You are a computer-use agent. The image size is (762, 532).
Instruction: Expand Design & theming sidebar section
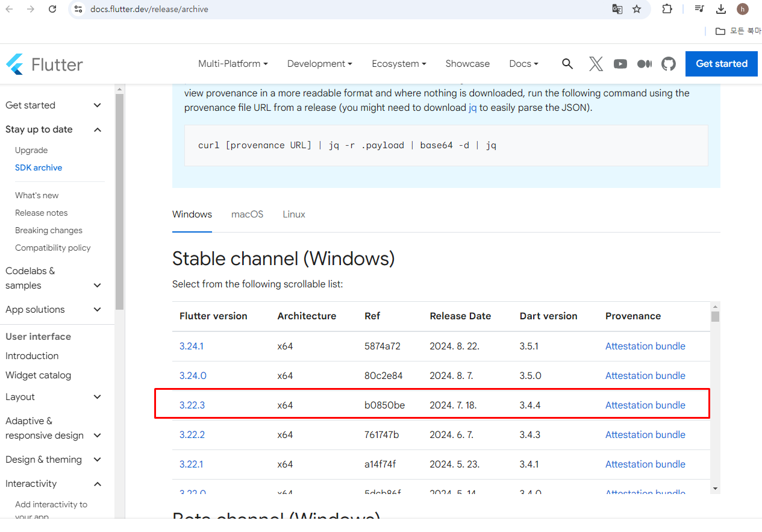coord(54,460)
